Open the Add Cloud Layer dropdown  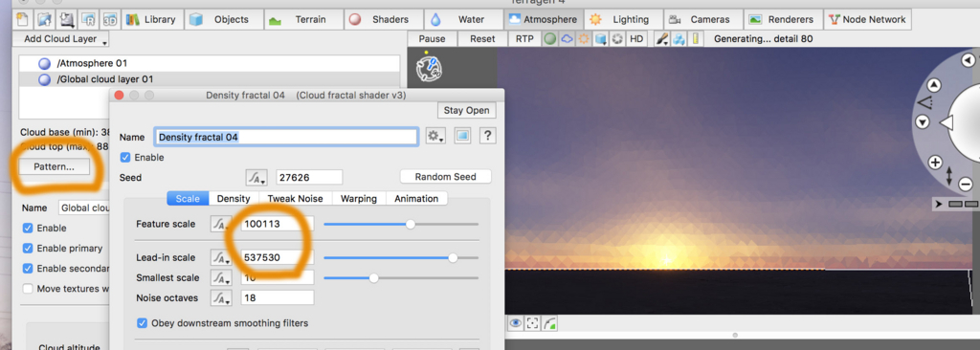click(x=61, y=39)
